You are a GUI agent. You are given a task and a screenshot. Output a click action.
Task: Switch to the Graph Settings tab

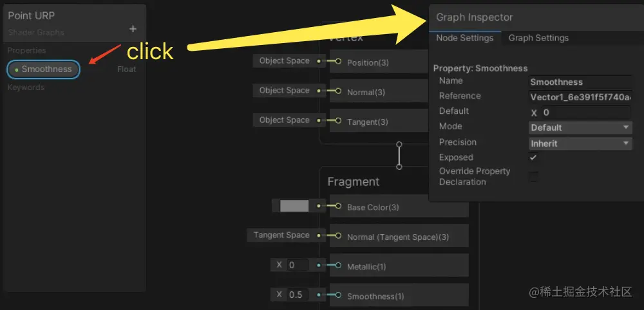pos(538,38)
